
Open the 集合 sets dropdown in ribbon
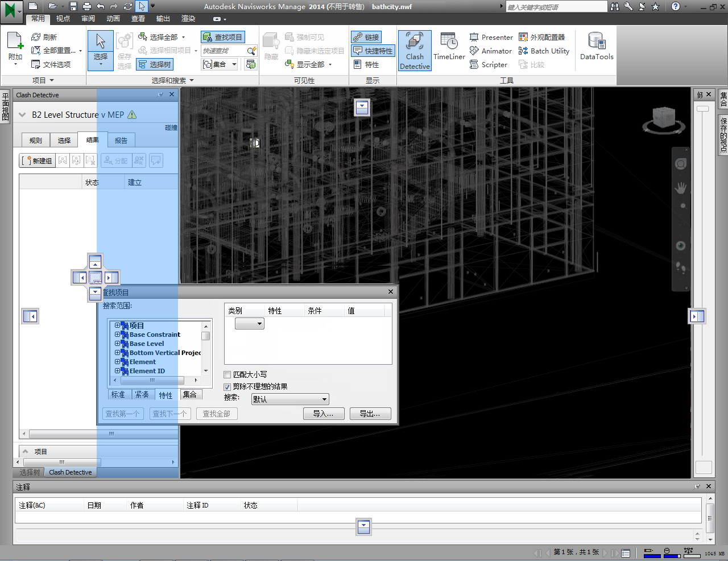pos(220,64)
